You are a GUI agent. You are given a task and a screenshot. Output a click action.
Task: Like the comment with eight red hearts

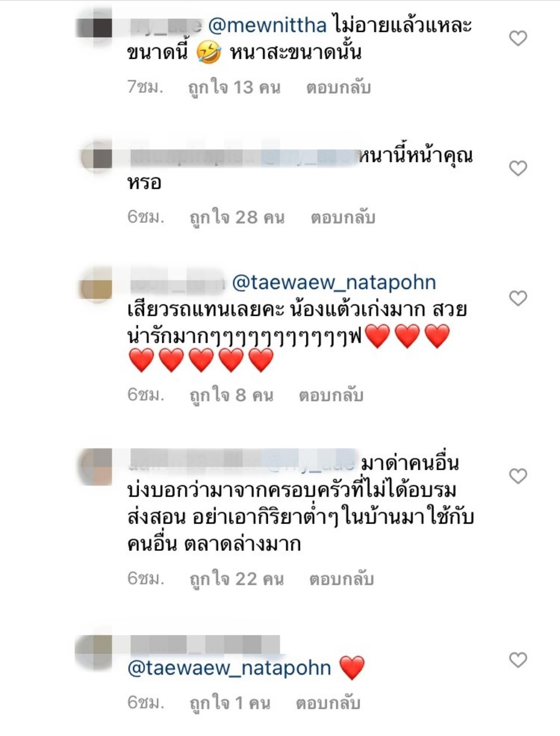coord(518,298)
